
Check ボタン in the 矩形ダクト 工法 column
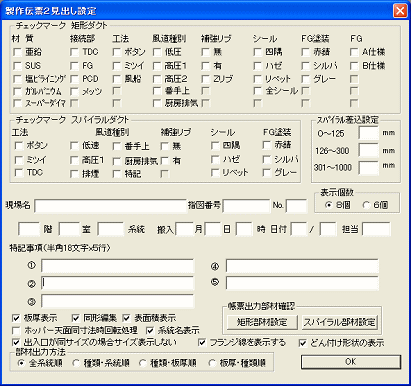[117, 52]
